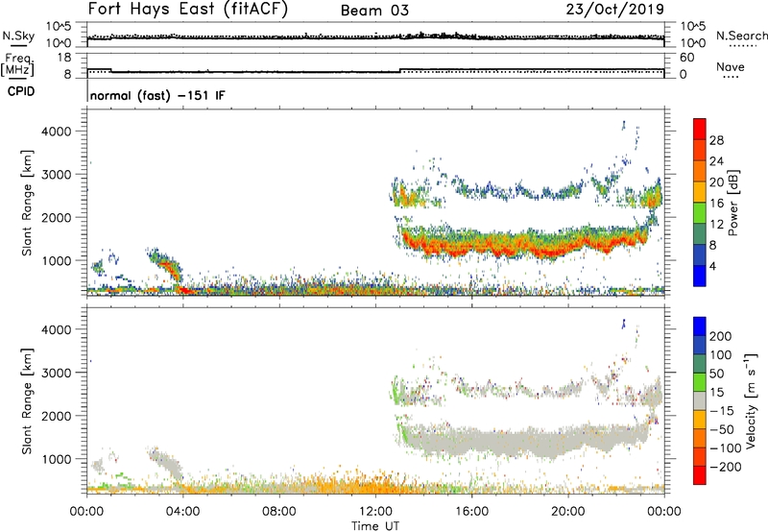768x532 pixels.
Task: Select the '12:00' time tick label
Action: pyautogui.click(x=375, y=512)
